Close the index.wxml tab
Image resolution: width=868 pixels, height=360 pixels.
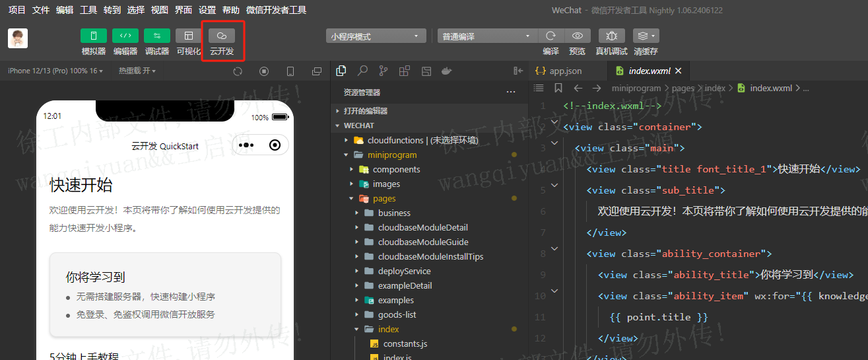[x=678, y=71]
